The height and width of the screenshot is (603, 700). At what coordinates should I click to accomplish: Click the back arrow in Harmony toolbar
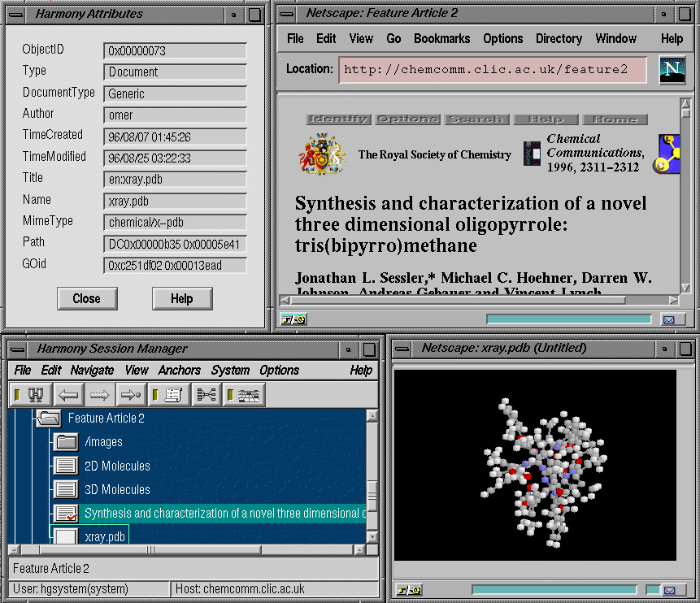pyautogui.click(x=68, y=395)
